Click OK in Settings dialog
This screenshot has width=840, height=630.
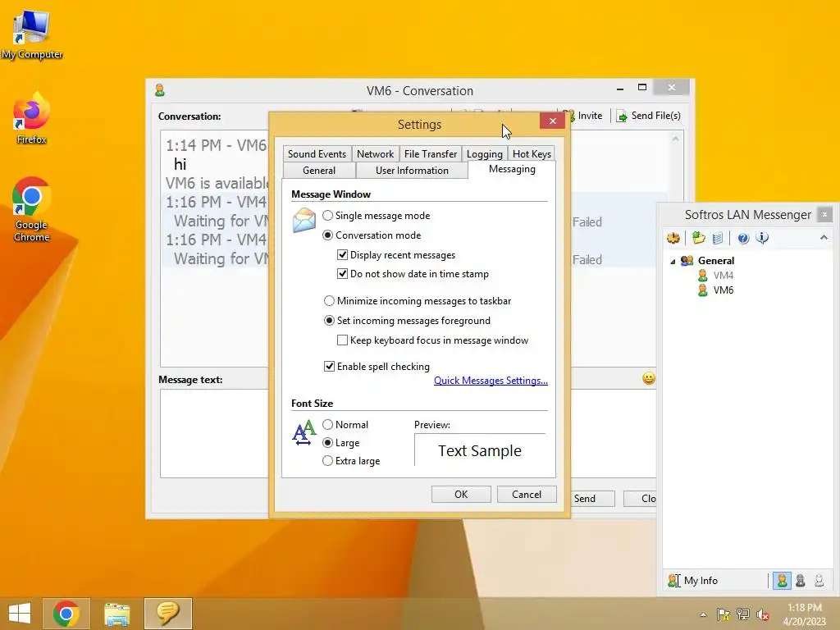[461, 495]
